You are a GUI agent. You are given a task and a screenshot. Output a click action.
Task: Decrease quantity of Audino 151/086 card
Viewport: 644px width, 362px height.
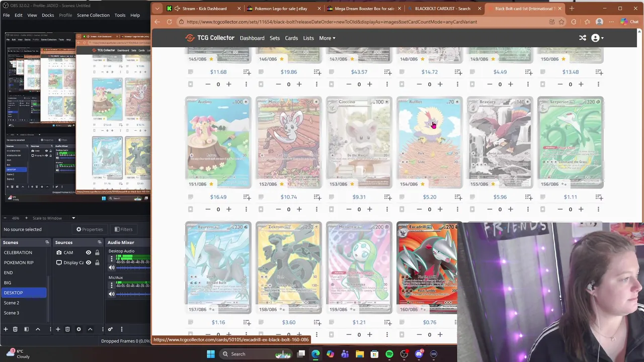click(x=208, y=209)
